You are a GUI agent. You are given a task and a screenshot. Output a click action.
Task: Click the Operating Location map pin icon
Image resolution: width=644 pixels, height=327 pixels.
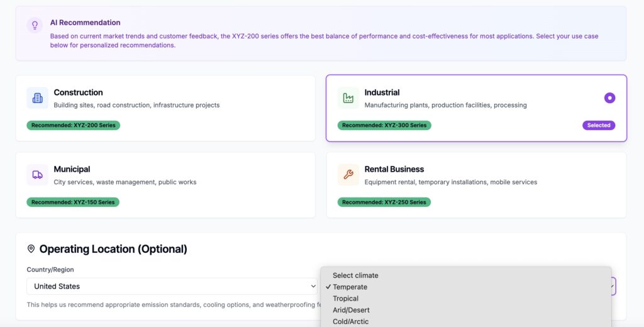coord(31,248)
